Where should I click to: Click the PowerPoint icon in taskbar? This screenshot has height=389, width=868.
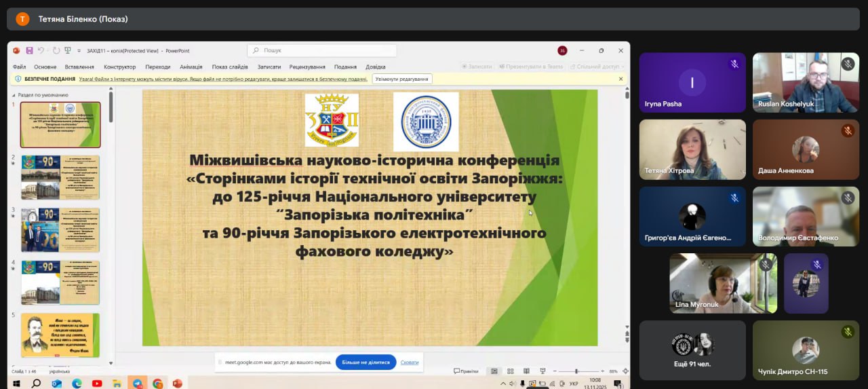coord(178,384)
